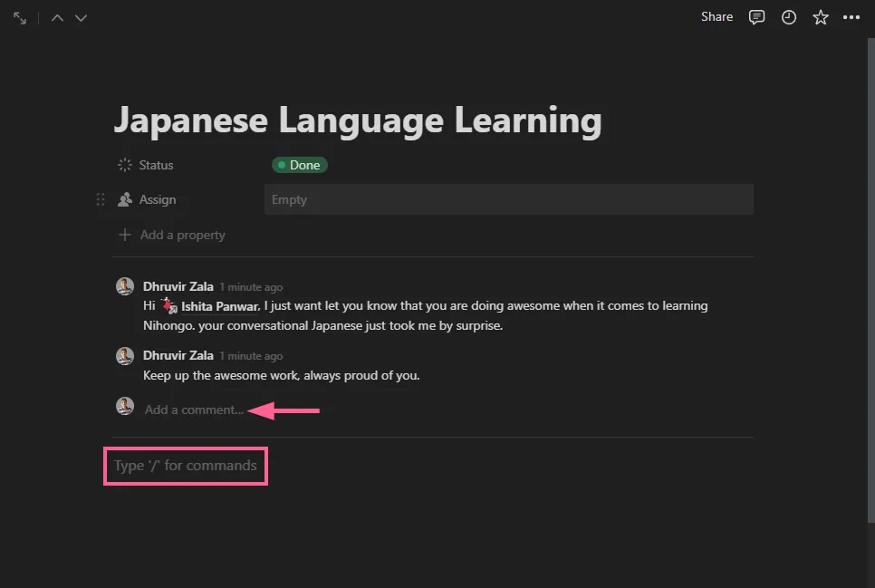The height and width of the screenshot is (588, 875).
Task: Click the Add a comment field
Action: pos(194,410)
